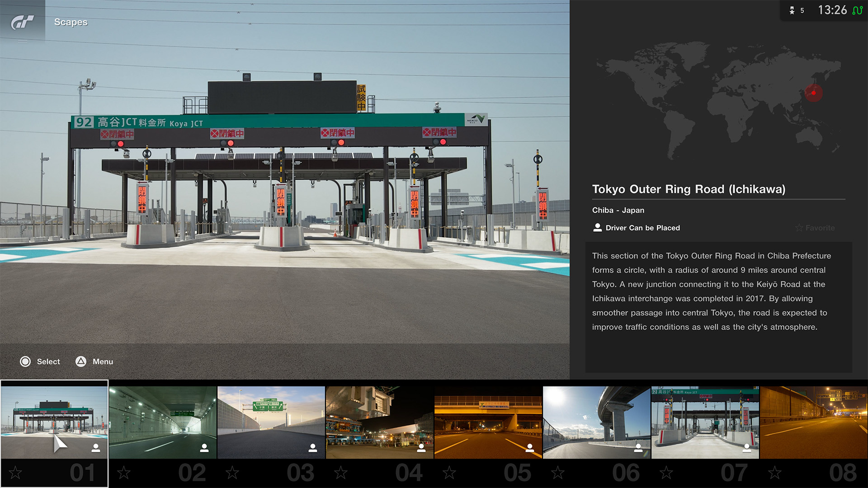The height and width of the screenshot is (488, 868).
Task: Click the red location marker on map
Action: pos(813,93)
